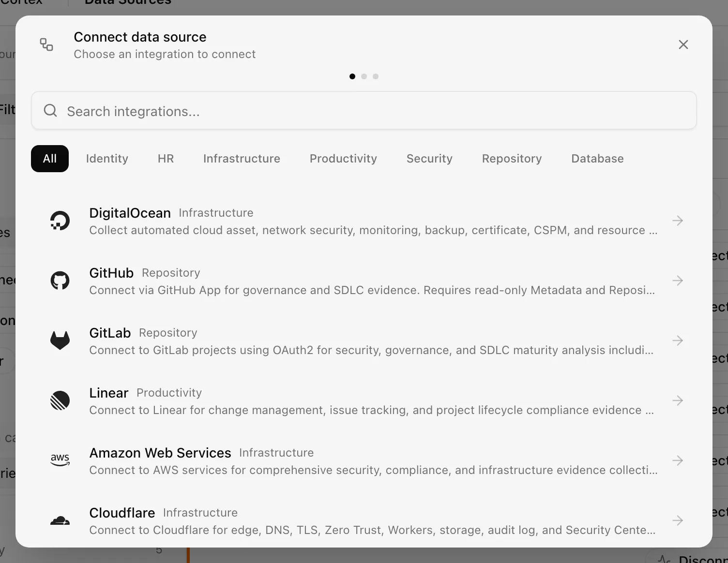728x563 pixels.
Task: Click GitLab's Repository category label
Action: click(168, 333)
